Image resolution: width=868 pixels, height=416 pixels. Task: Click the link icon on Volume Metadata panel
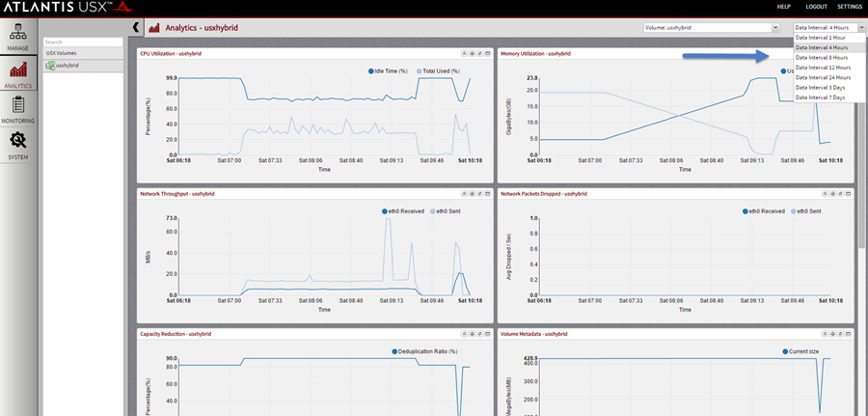[x=840, y=334]
